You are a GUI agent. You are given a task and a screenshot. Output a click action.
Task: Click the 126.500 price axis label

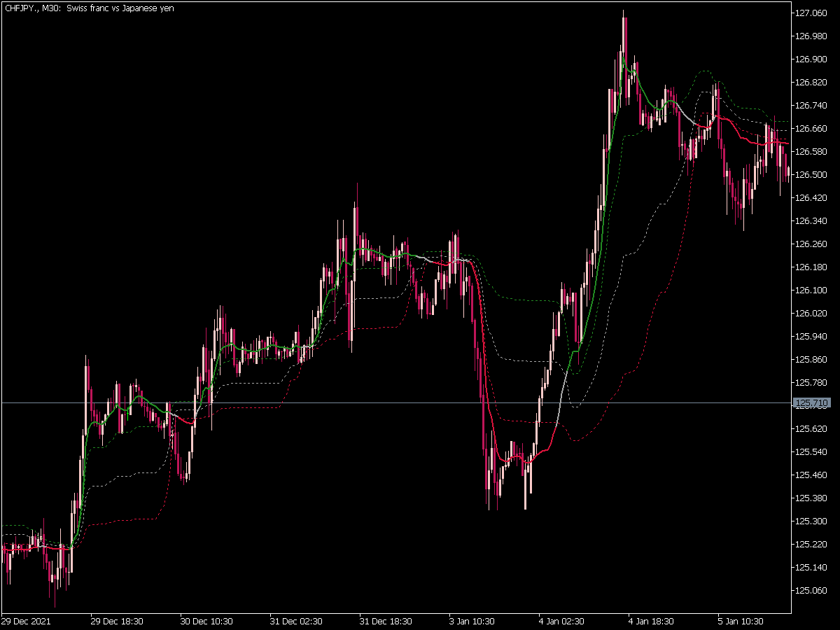click(811, 175)
